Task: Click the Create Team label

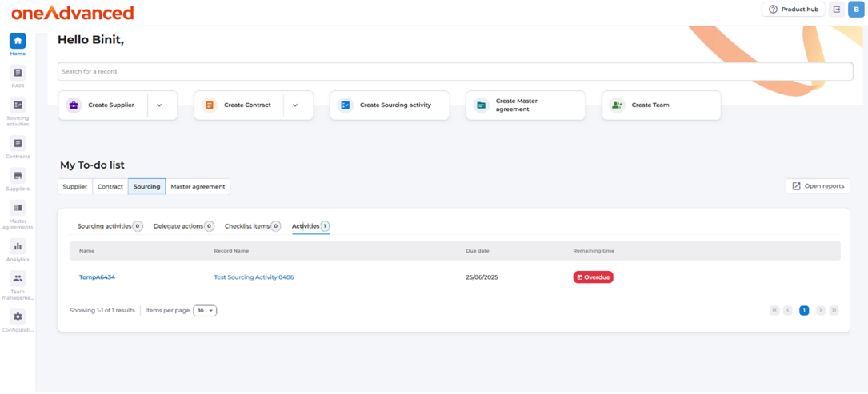Action: point(650,105)
